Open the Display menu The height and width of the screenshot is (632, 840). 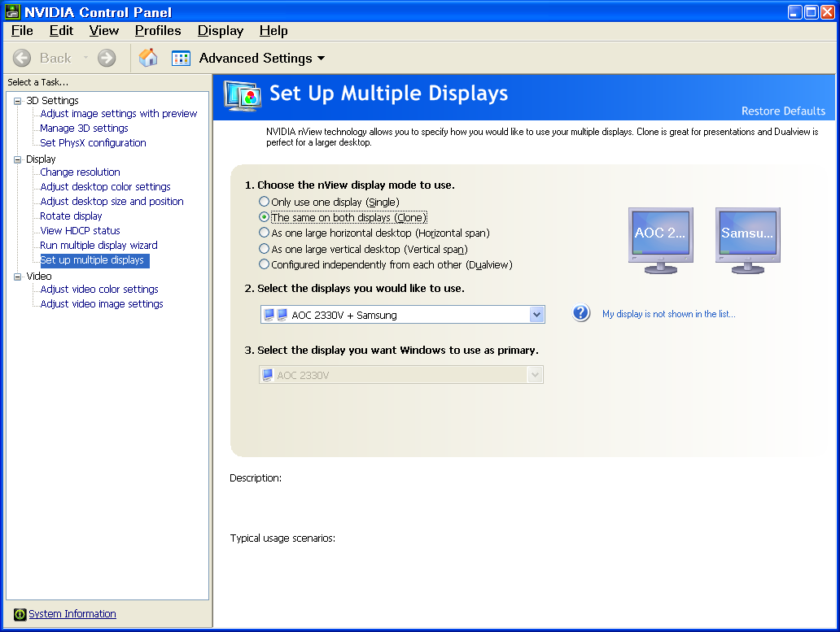pyautogui.click(x=221, y=31)
